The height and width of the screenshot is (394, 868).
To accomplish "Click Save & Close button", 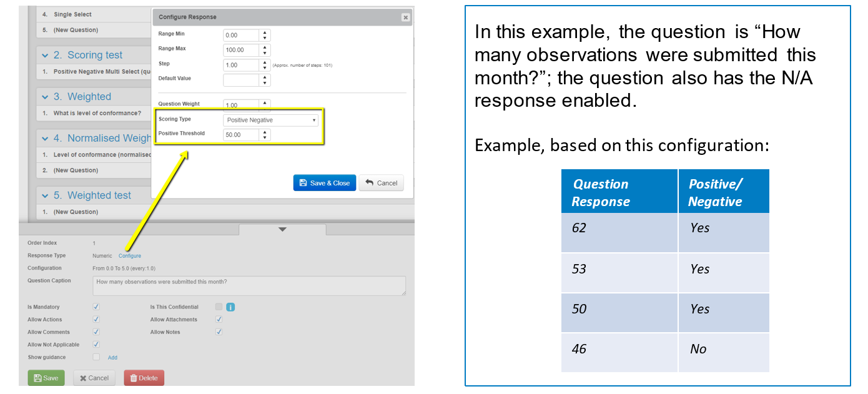I will [x=324, y=183].
